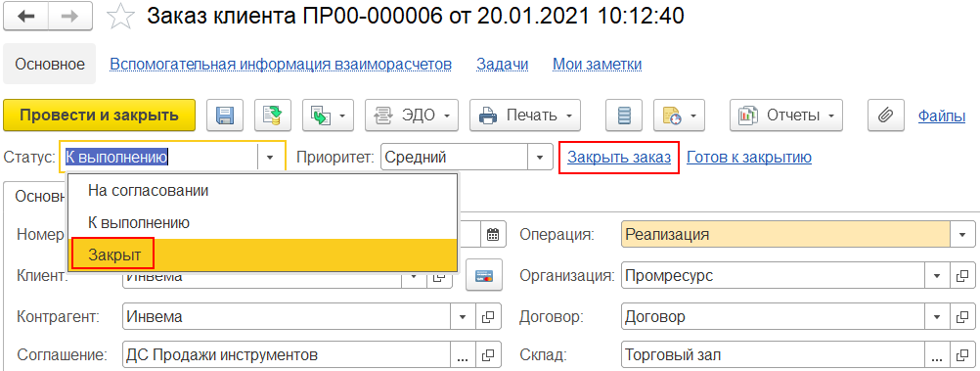Expand the Операция dropdown arrow
The height and width of the screenshot is (371, 980).
[x=961, y=235]
